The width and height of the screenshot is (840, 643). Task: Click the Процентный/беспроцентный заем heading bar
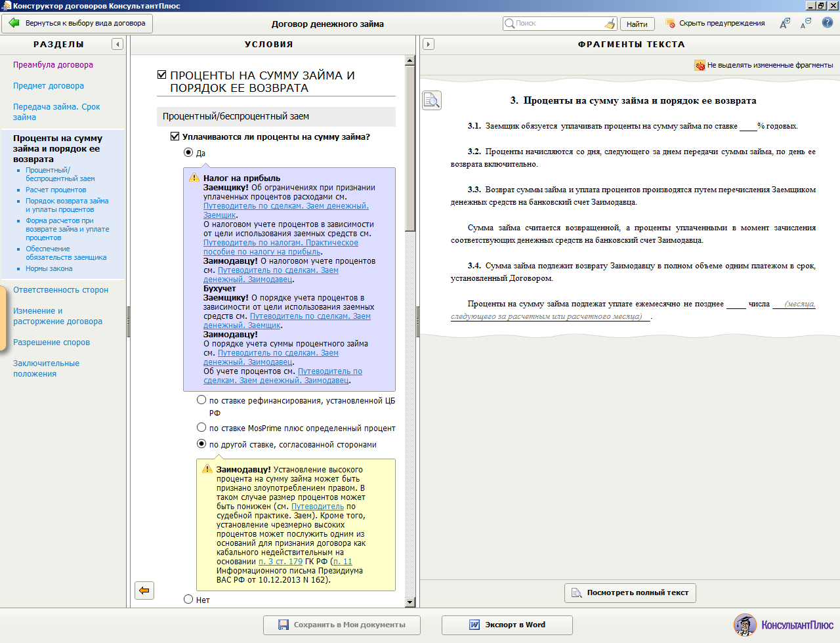276,116
